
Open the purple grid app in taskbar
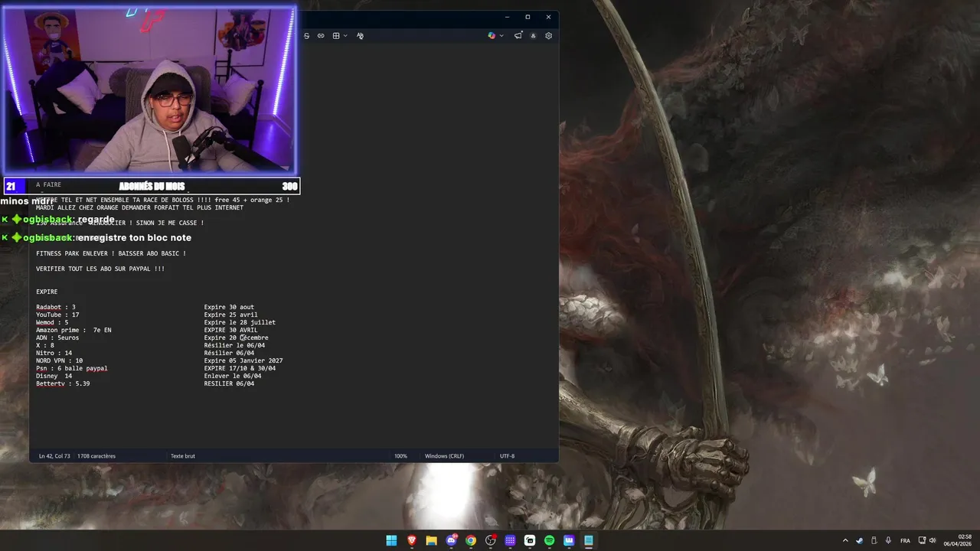pyautogui.click(x=510, y=540)
